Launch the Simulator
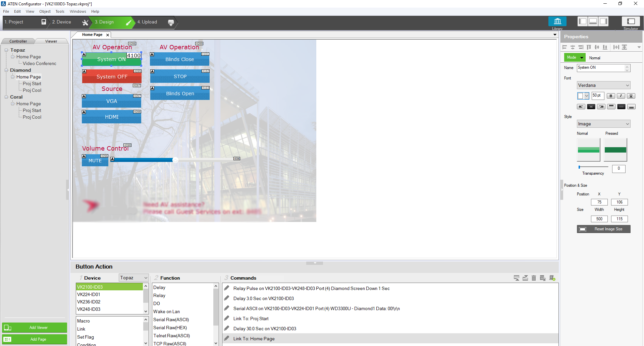Viewport: 644px width, 346px height. click(631, 21)
